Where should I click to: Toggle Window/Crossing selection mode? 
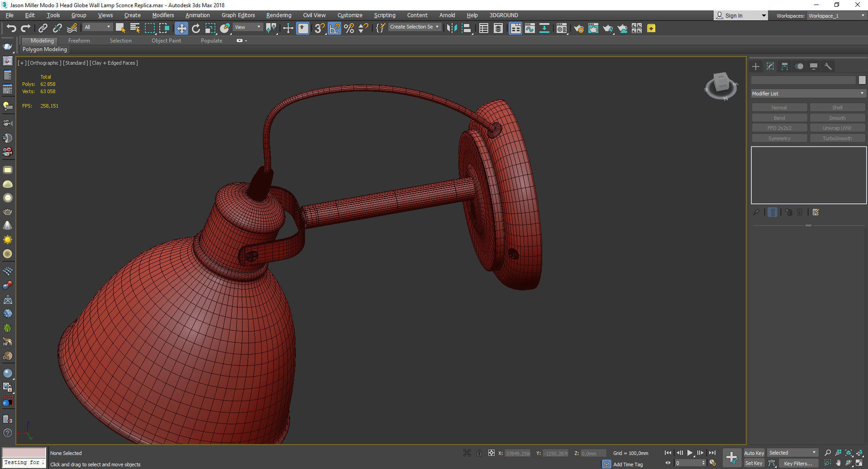(164, 28)
